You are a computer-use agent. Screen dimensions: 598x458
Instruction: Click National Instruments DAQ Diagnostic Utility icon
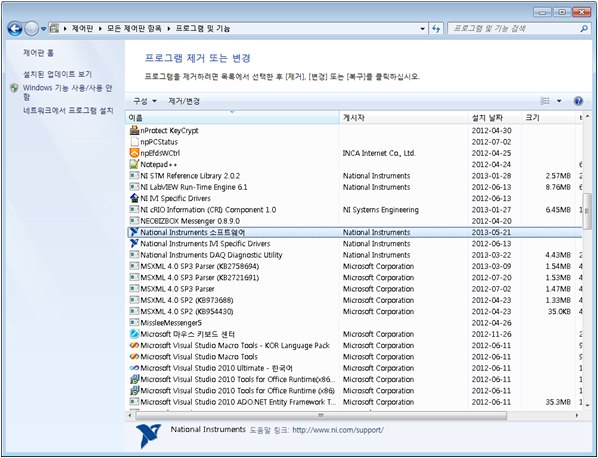134,255
